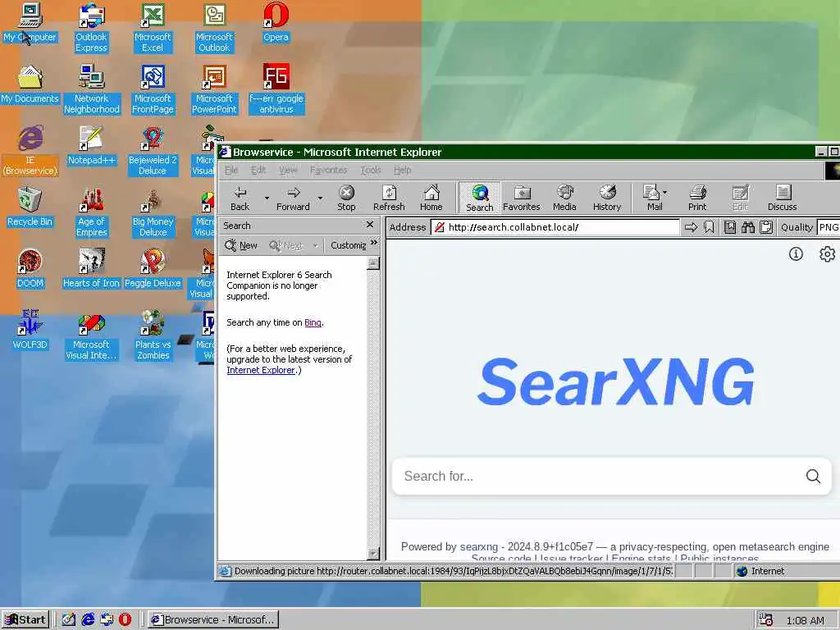Open the Help menu
The height and width of the screenshot is (630, 840).
(402, 170)
